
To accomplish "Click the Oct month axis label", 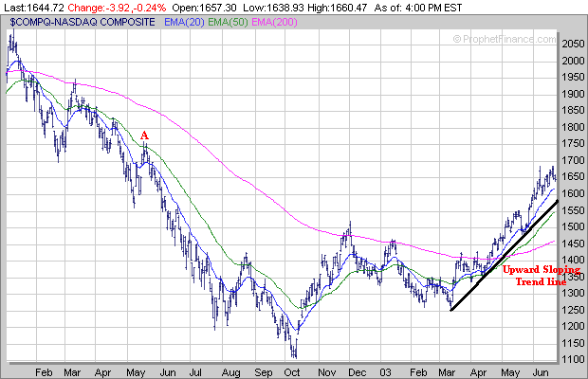I will coord(292,372).
